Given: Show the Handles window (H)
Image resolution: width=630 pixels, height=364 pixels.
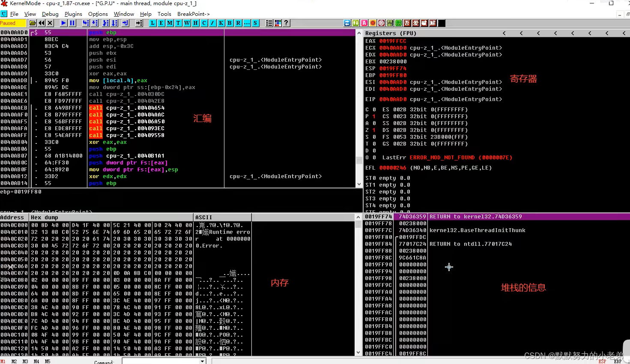Looking at the screenshot, I should point(196,23).
